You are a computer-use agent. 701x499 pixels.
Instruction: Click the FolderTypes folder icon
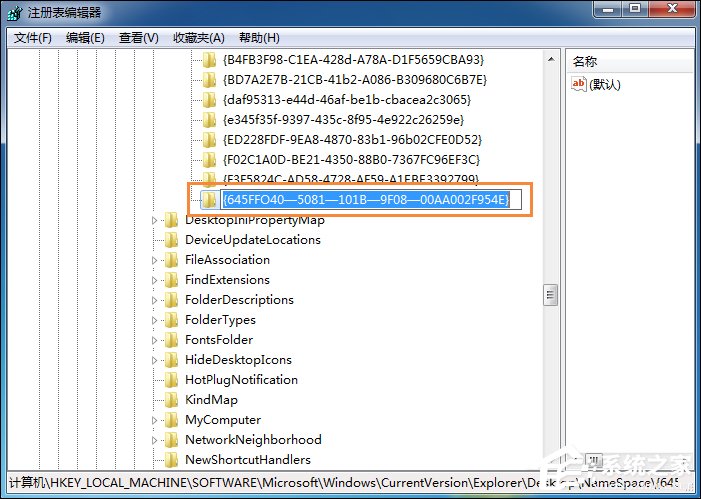[x=171, y=320]
